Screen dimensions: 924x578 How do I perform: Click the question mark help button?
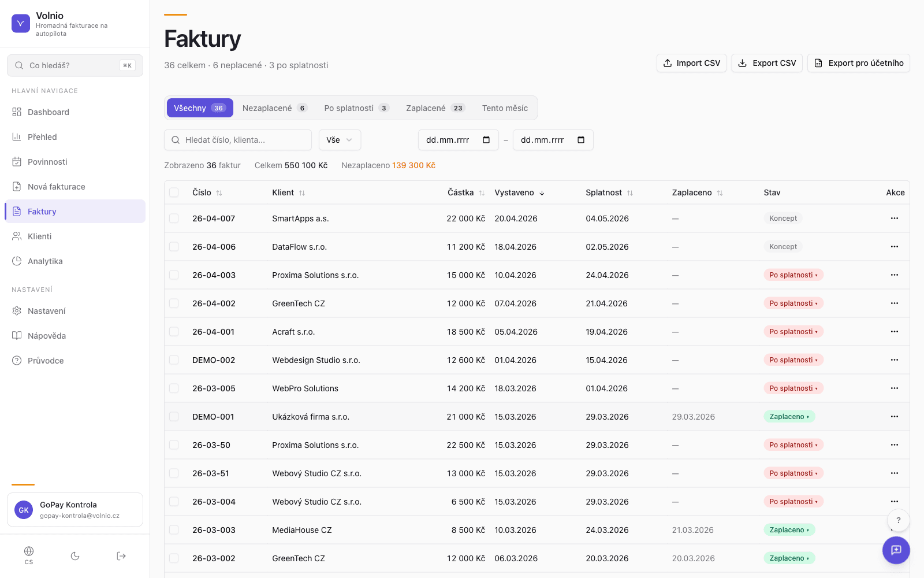pos(899,520)
